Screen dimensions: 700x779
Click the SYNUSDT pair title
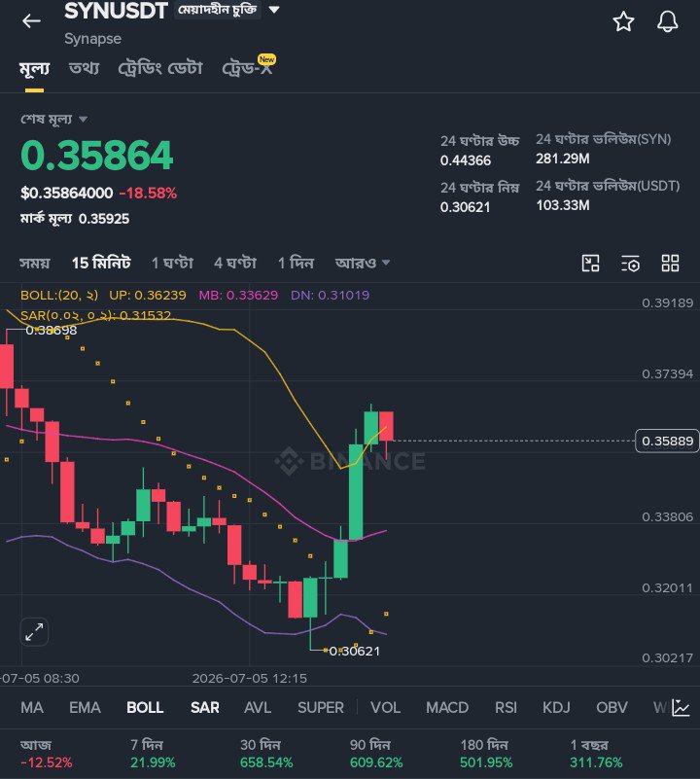tap(116, 11)
